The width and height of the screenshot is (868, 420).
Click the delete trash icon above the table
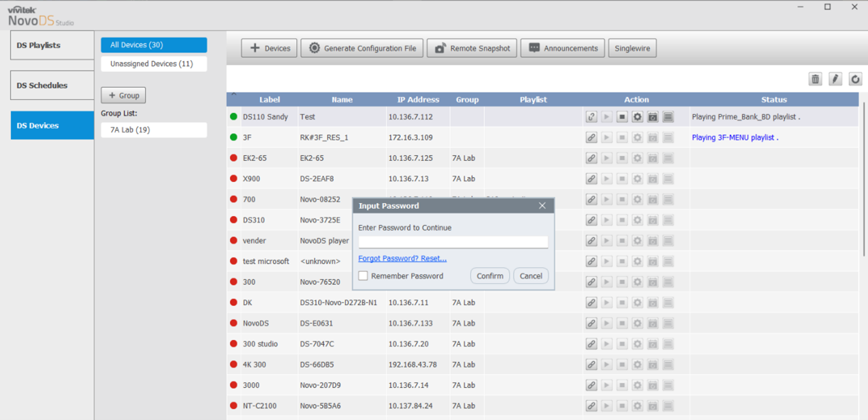coord(815,79)
